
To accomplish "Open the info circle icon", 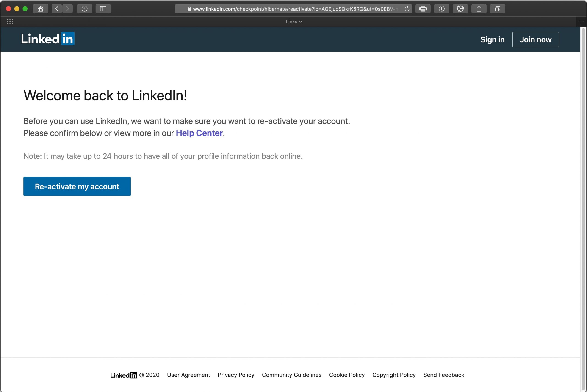I will 442,9.
